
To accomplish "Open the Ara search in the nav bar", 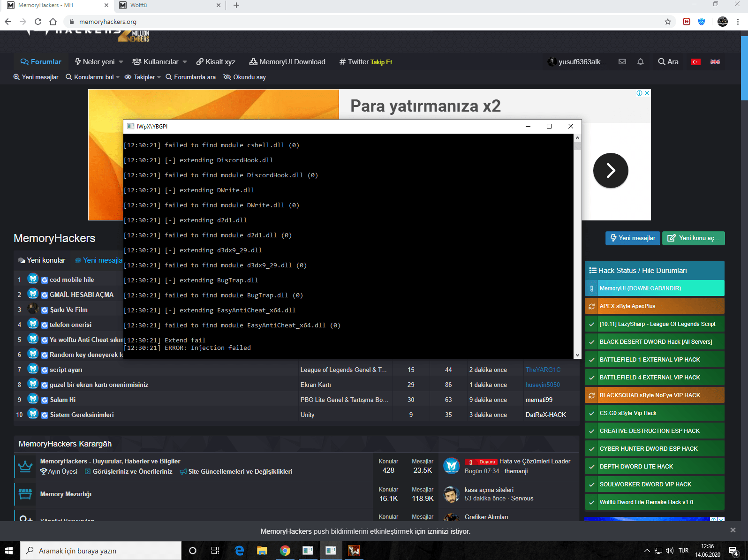I will pos(668,62).
